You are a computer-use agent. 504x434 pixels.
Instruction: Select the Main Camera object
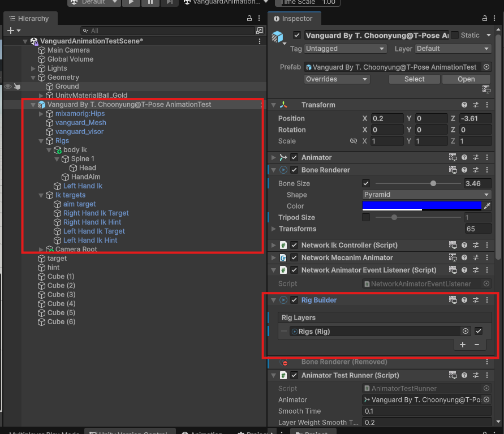(68, 50)
